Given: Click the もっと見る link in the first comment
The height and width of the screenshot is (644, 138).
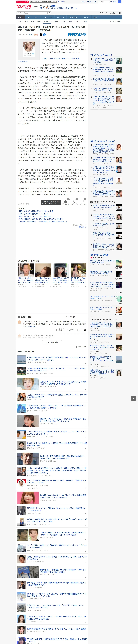Looking at the screenshot, I should click(32, 327).
